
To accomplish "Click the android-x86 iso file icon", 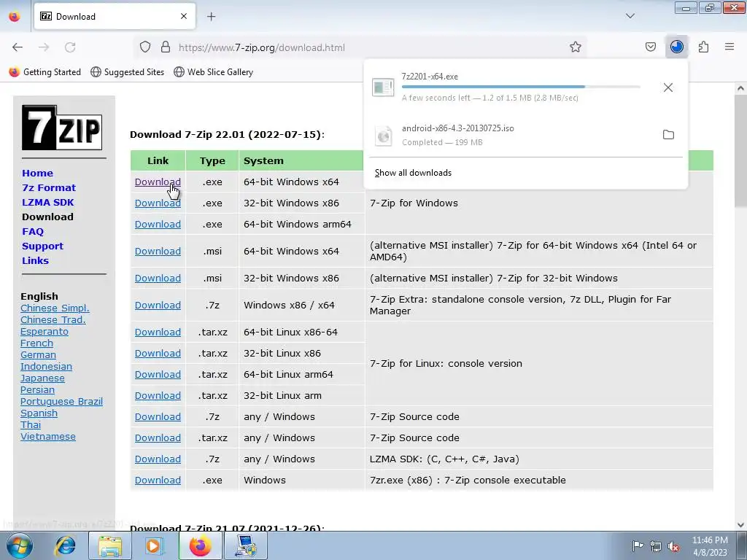I will click(x=384, y=136).
